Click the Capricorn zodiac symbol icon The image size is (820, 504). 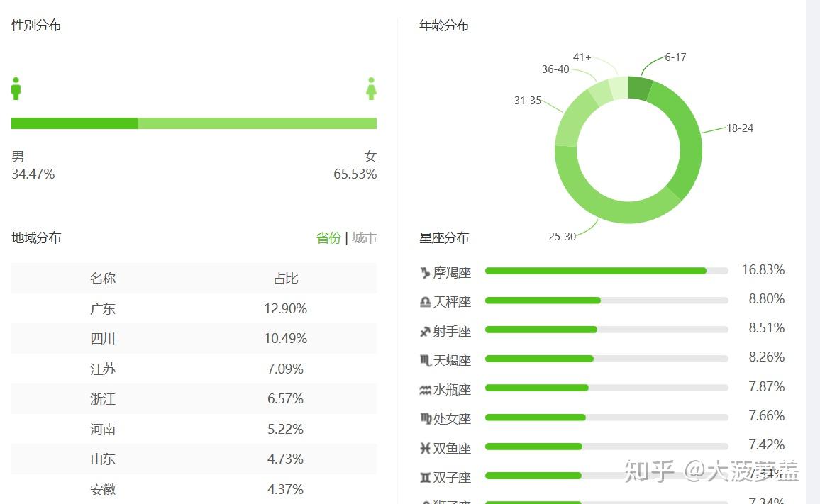[425, 272]
